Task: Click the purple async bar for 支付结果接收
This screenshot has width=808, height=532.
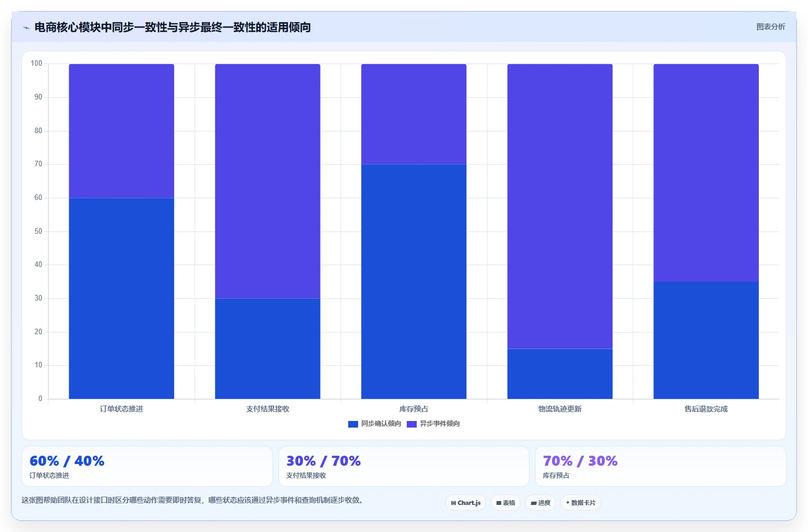Action: (267, 181)
